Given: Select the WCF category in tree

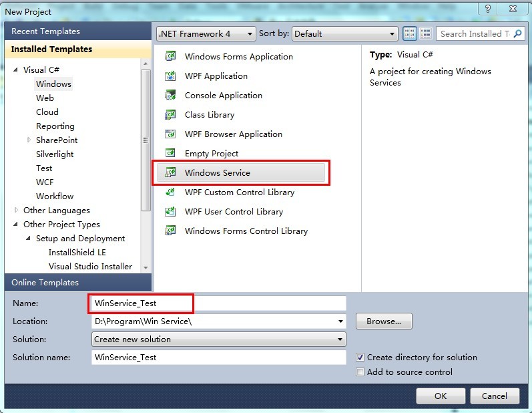Looking at the screenshot, I should click(45, 182).
